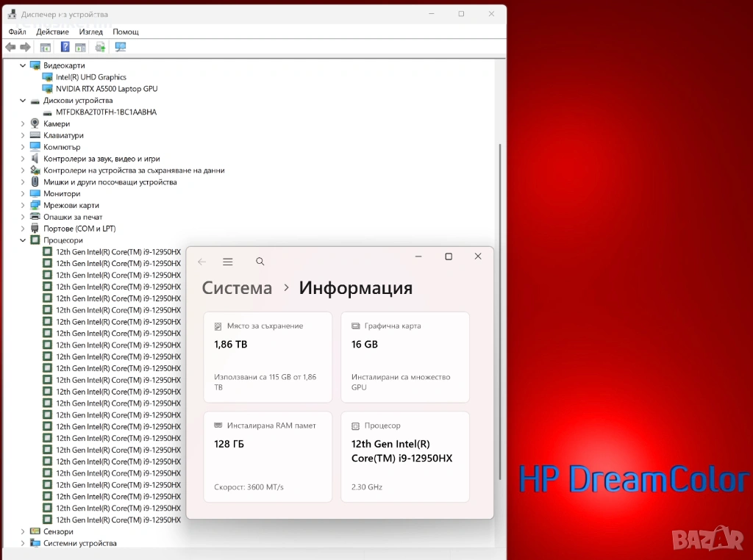753x560 pixels.
Task: Click the Камери webcam icon
Action: (35, 123)
